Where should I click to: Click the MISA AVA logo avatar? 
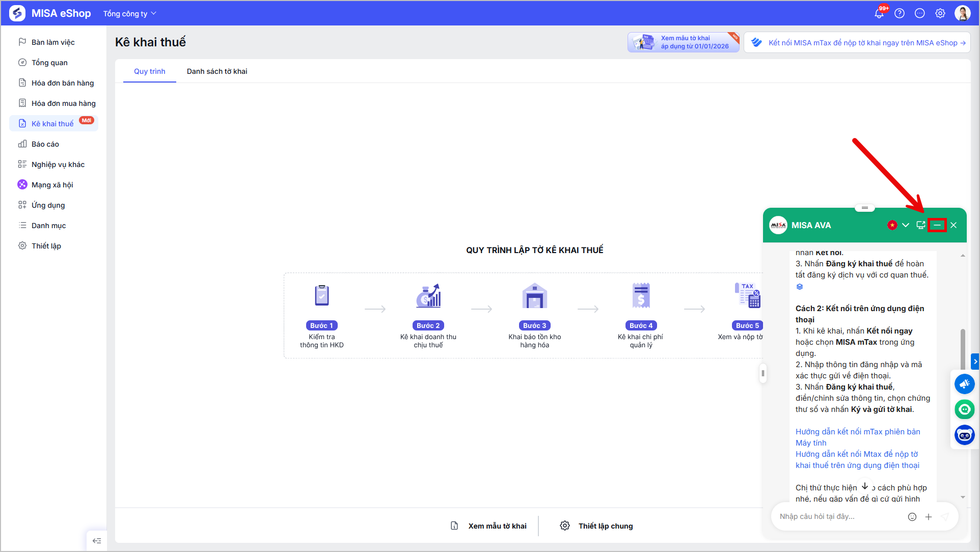[778, 225]
